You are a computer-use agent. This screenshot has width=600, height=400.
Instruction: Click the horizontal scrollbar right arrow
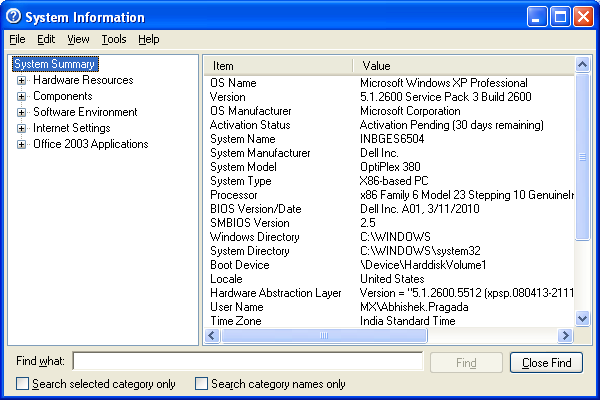565,336
